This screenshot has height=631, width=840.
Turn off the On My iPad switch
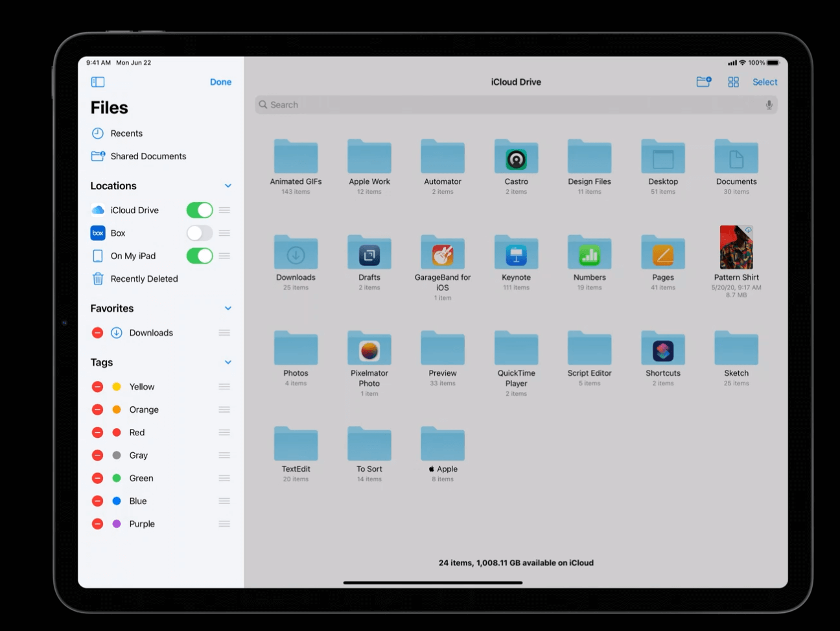tap(200, 256)
